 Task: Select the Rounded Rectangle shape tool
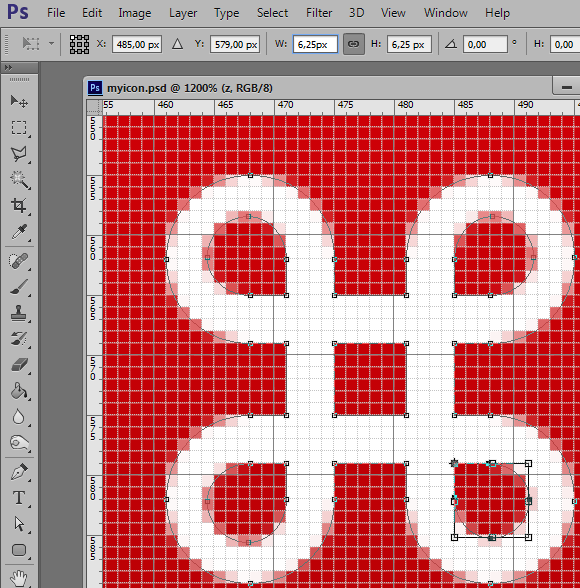coord(19,550)
